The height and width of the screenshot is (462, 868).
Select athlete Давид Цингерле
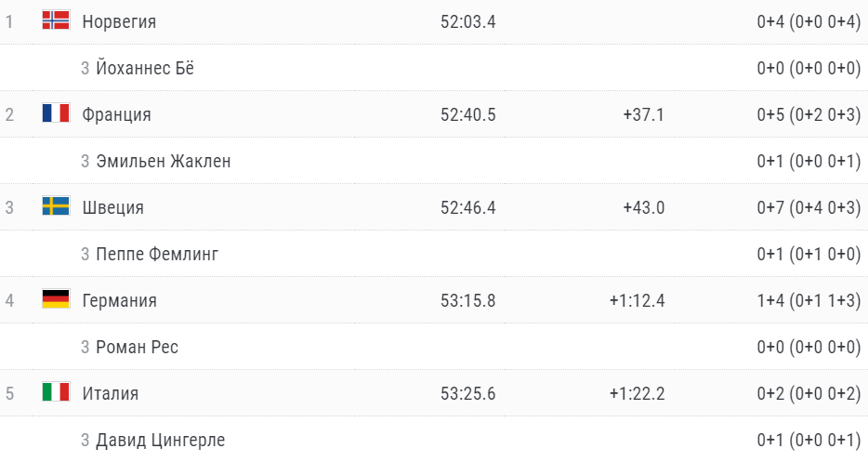(x=160, y=440)
